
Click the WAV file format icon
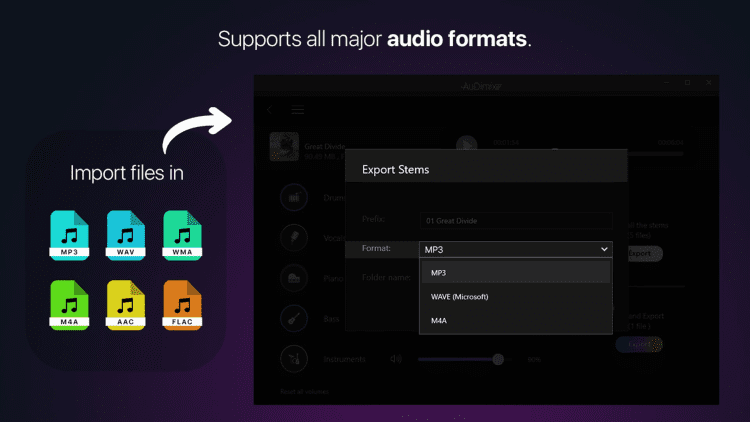(126, 235)
